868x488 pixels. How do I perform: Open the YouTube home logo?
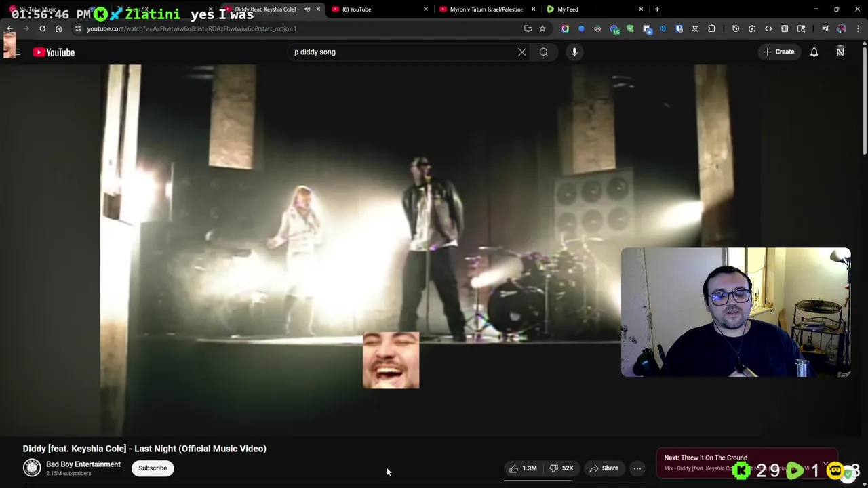pos(54,52)
